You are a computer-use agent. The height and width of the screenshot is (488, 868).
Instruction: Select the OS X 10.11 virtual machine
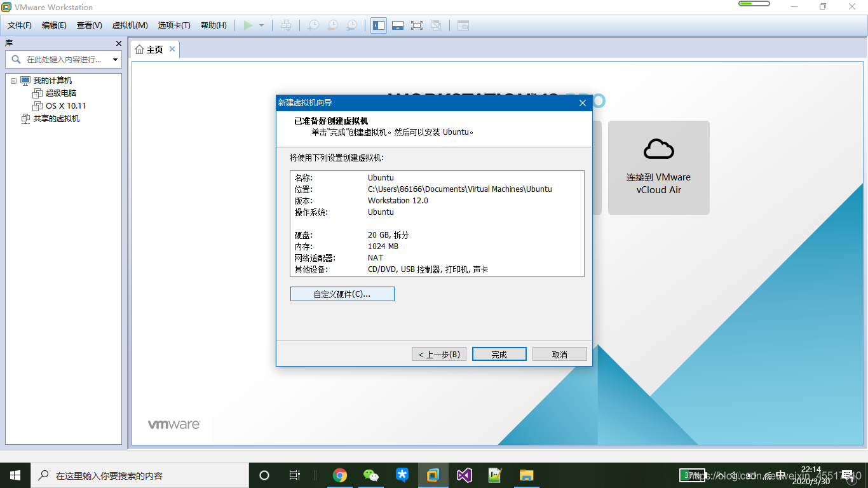(x=65, y=106)
